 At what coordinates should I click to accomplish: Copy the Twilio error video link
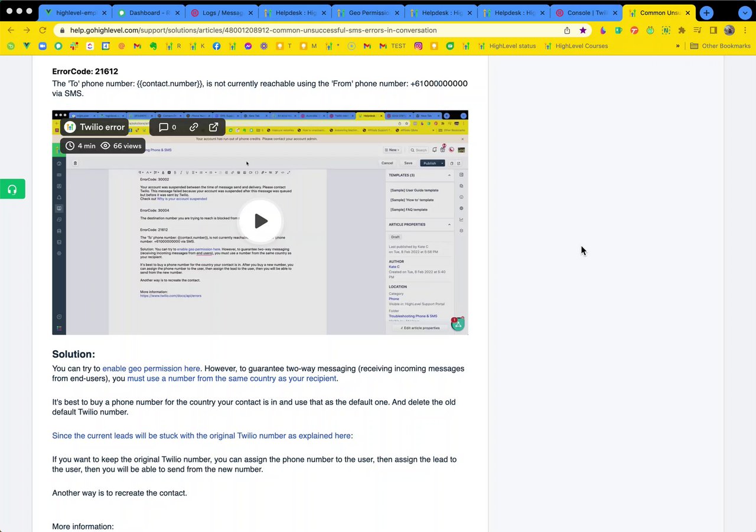coord(194,127)
